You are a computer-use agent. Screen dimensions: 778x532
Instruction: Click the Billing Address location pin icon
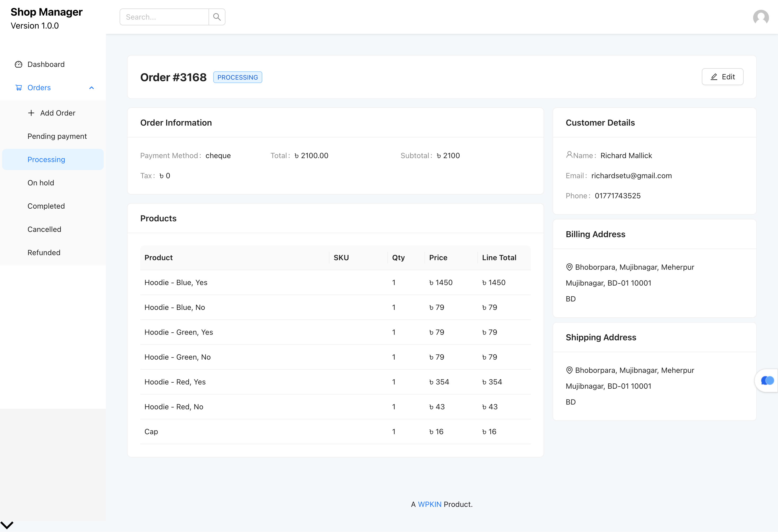click(569, 267)
